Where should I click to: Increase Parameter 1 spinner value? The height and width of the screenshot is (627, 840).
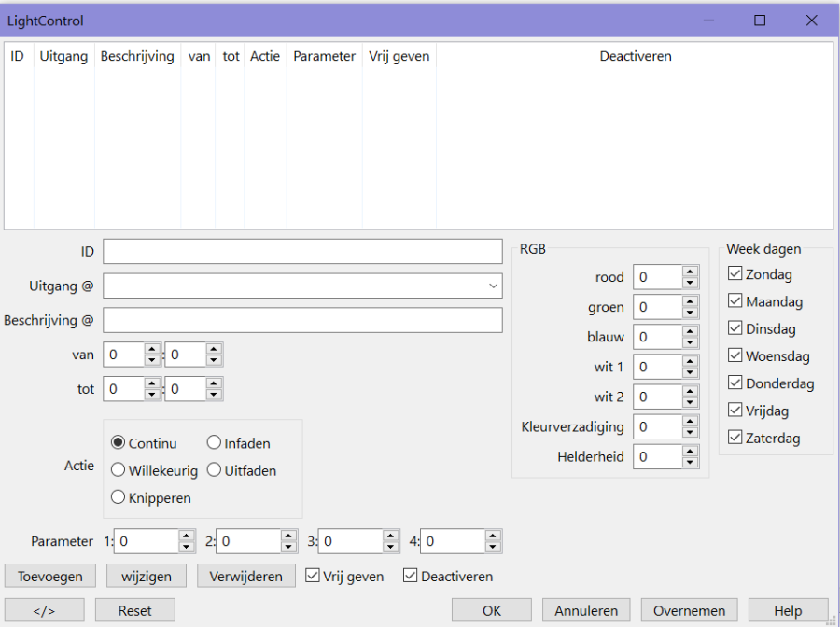(187, 536)
